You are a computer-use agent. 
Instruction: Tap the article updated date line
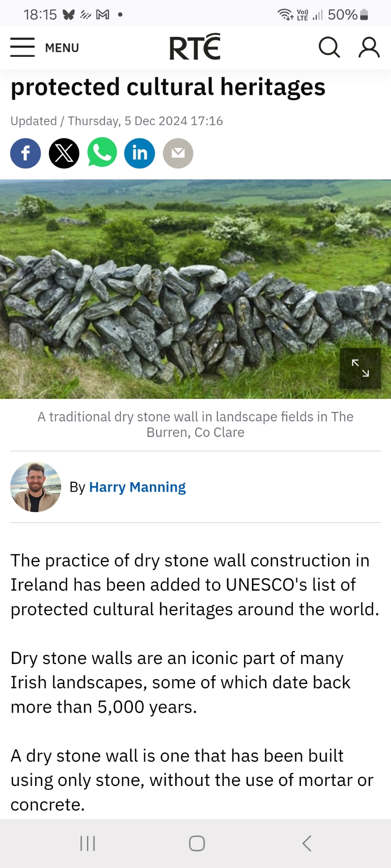pos(116,121)
